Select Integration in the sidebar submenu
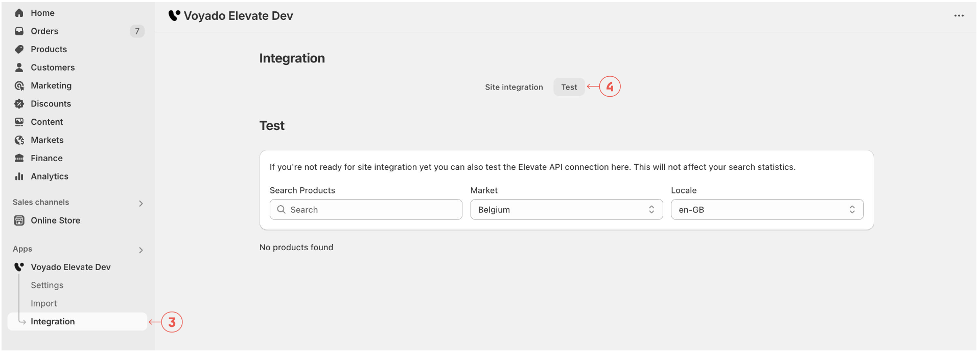Viewport: 980px width, 354px height. 53,321
